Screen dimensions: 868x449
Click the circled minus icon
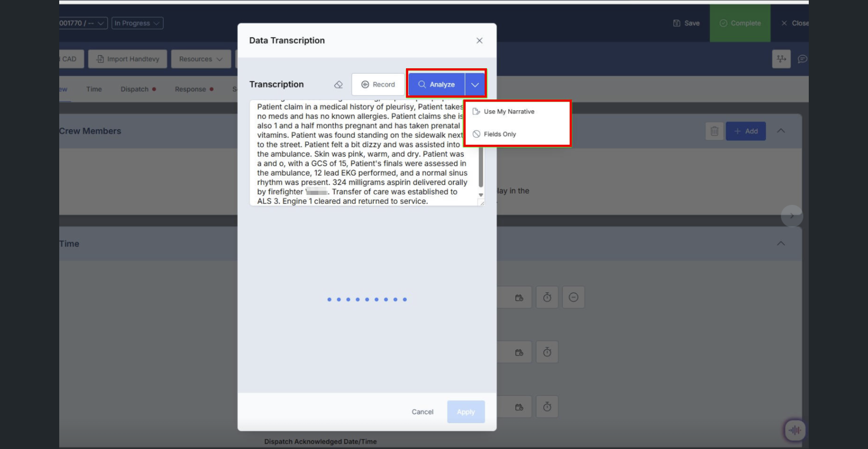point(573,298)
